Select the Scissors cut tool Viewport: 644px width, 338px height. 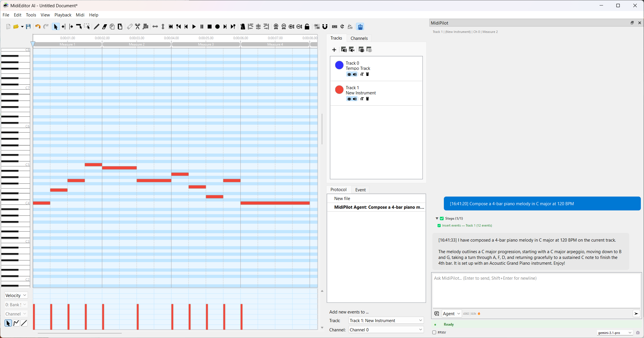pyautogui.click(x=138, y=27)
